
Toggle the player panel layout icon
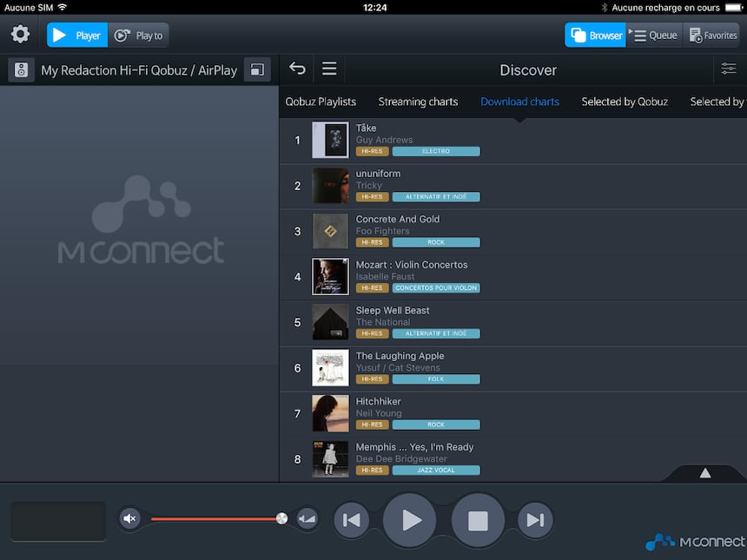pos(257,70)
